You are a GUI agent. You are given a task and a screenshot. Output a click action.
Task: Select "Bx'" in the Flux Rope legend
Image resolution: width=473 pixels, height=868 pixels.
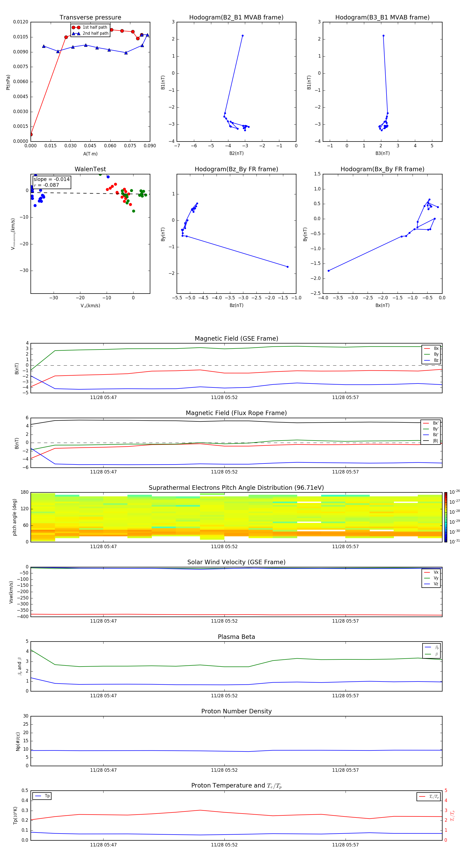pos(431,423)
